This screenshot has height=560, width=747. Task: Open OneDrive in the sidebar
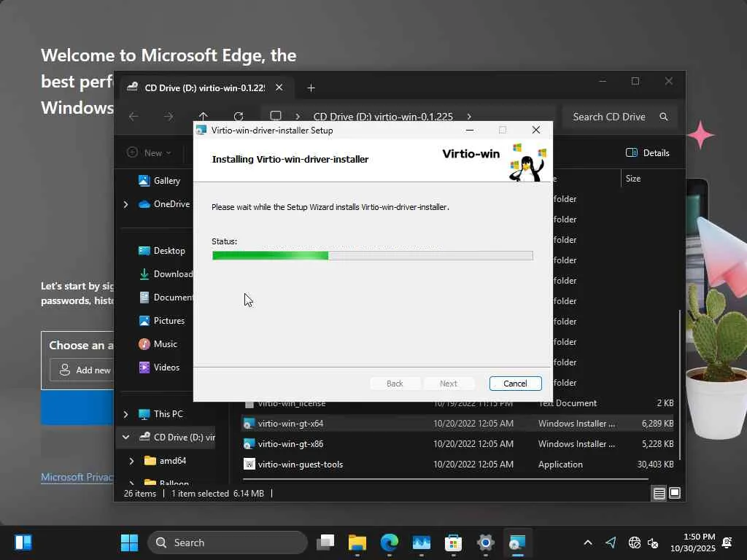click(164, 204)
